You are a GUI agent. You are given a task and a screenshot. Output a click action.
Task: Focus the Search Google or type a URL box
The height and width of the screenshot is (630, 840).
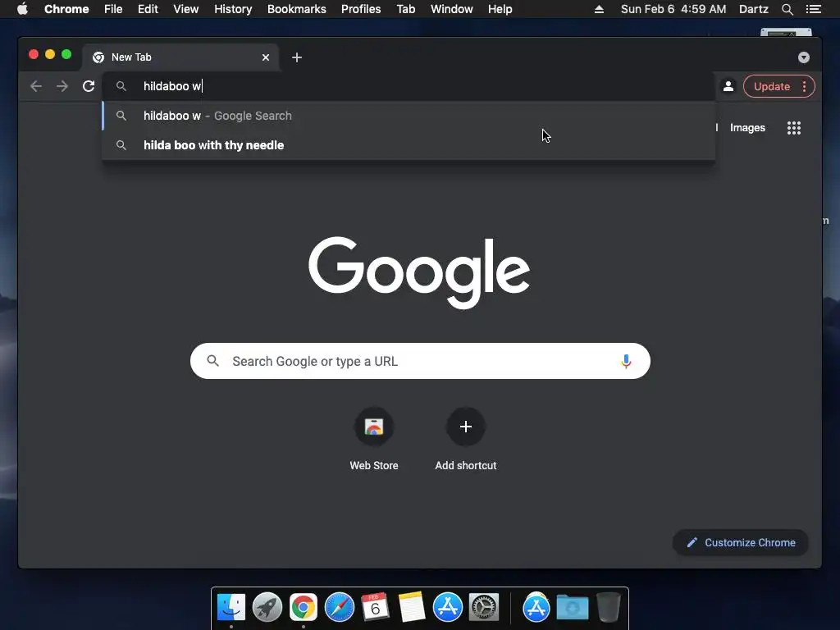click(x=420, y=361)
